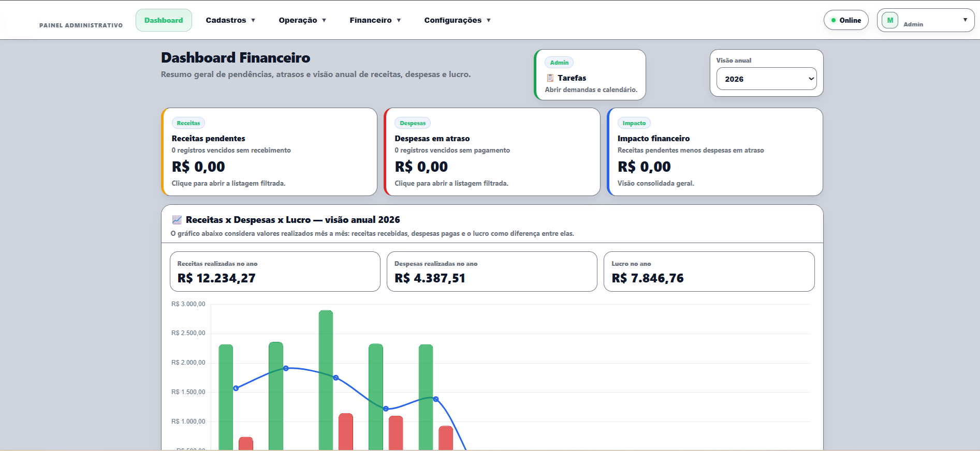Open the Visão anual year selector

click(766, 79)
